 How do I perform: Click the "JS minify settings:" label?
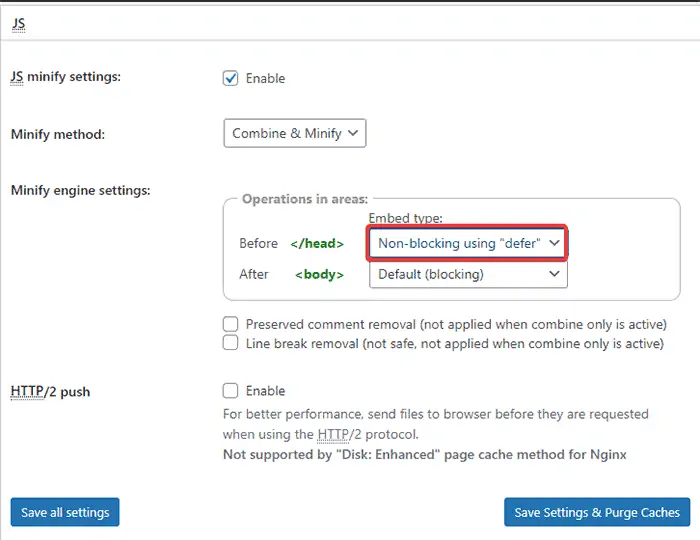65,76
